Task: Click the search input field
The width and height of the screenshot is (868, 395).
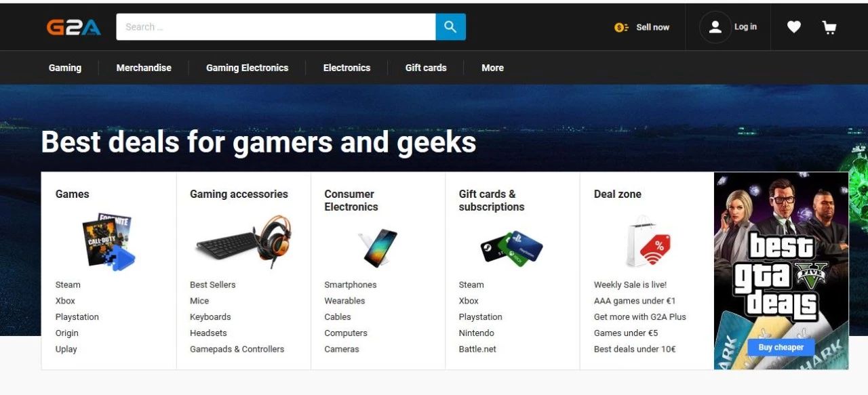Action: point(276,27)
